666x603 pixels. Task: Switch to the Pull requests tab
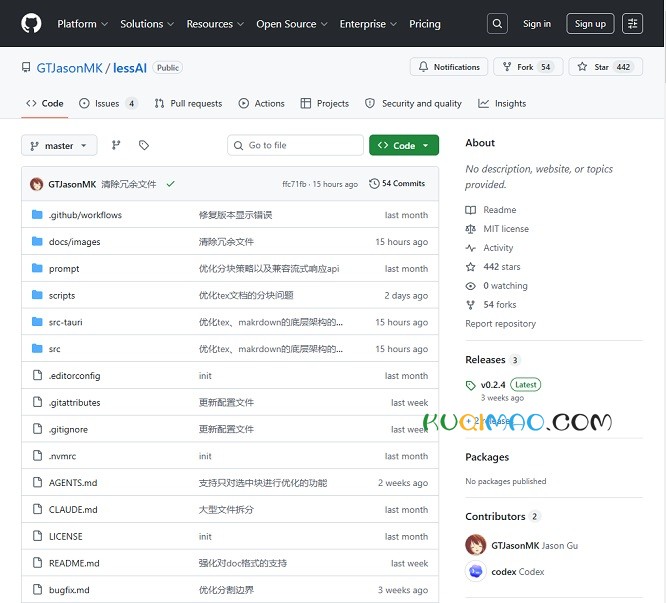click(188, 103)
